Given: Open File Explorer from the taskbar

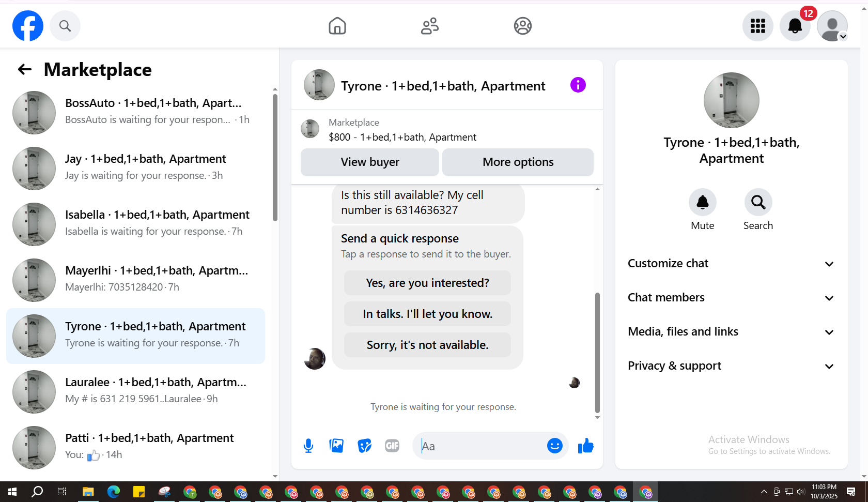Looking at the screenshot, I should coord(88,492).
